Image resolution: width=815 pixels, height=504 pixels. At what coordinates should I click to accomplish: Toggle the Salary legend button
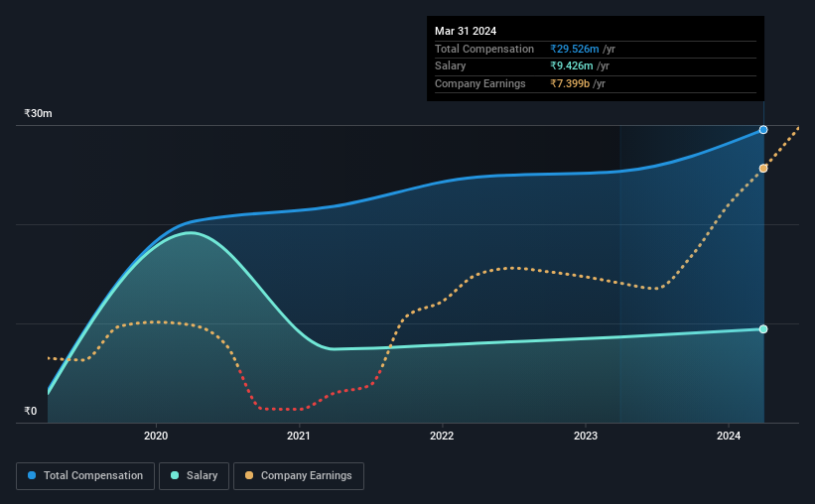click(194, 476)
